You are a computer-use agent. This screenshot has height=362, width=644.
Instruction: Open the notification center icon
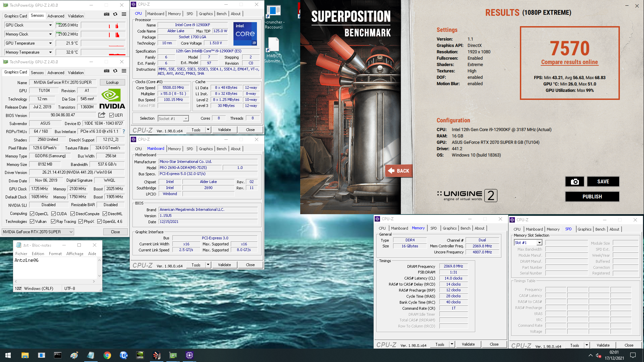point(633,355)
